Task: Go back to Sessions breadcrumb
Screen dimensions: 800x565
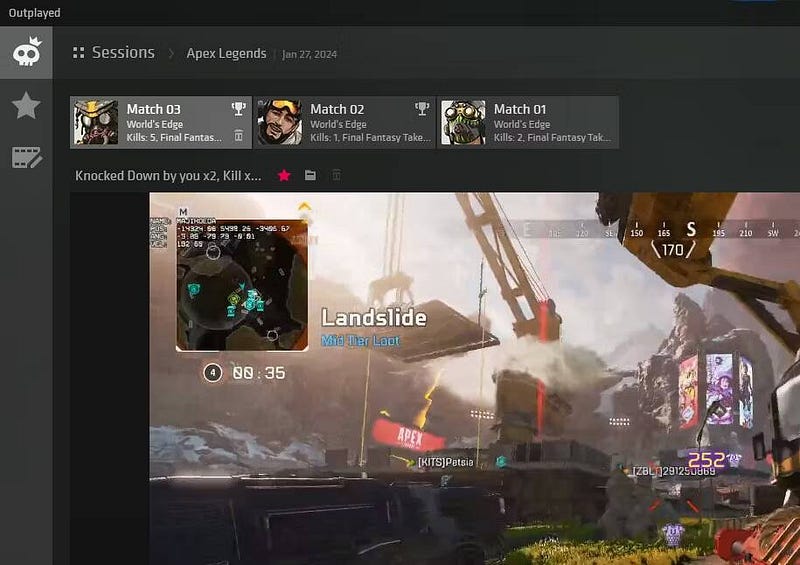Action: (123, 53)
